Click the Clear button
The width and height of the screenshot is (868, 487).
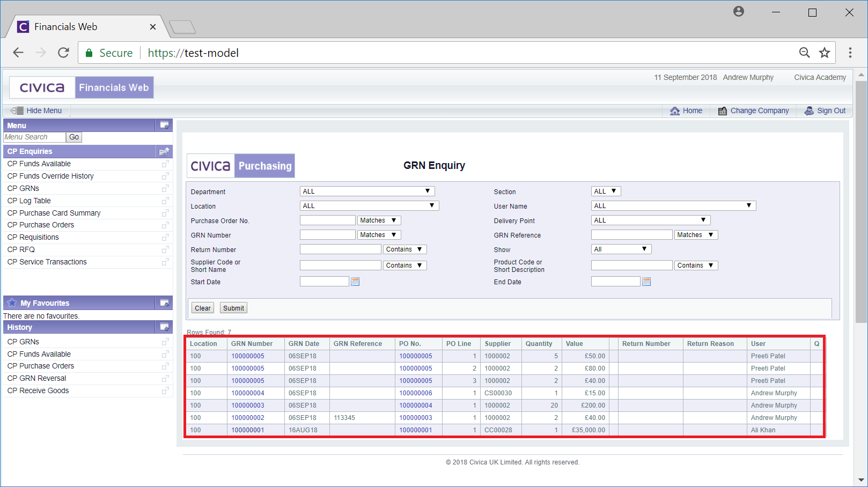coord(203,308)
